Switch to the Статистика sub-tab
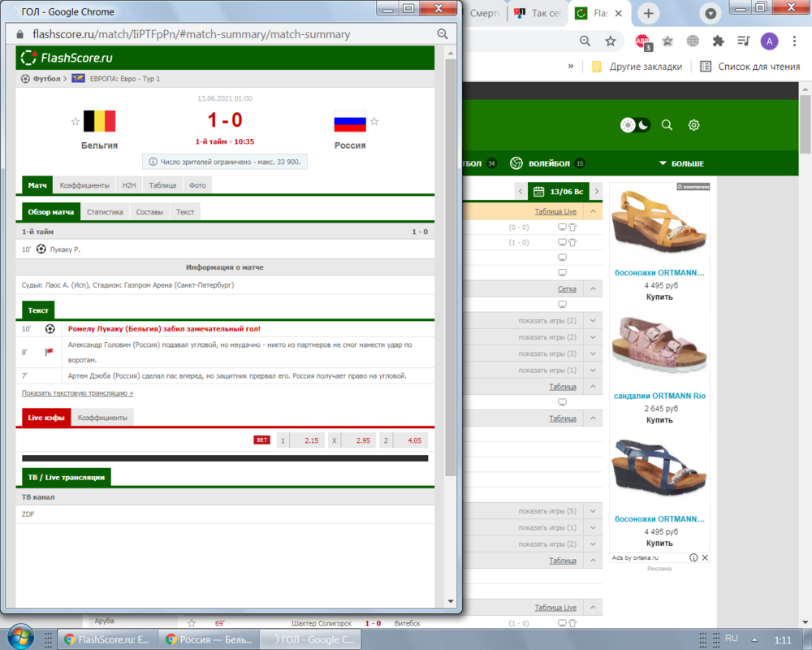Screen dimensions: 812x650 pyautogui.click(x=105, y=212)
